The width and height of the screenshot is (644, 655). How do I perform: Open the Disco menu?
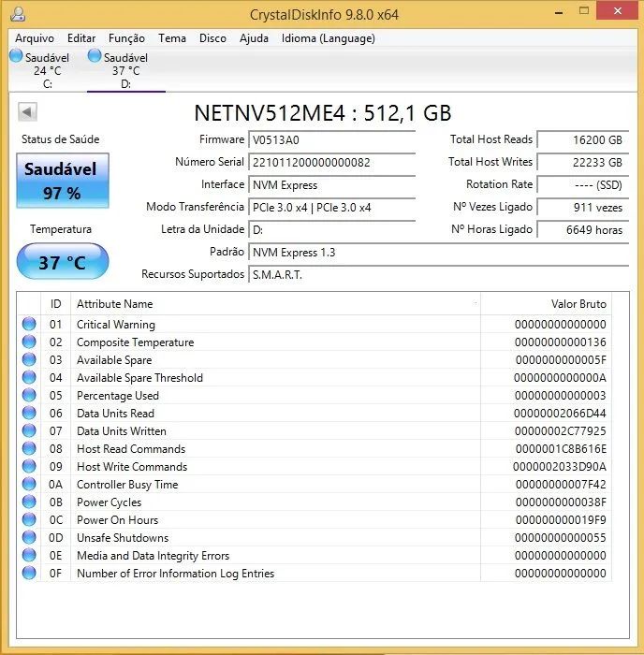tap(212, 38)
